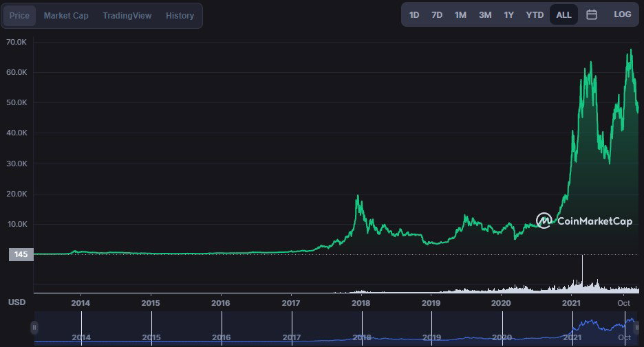Open the calendar date range picker
Viewport: 644px width, 347px height.
(x=592, y=14)
